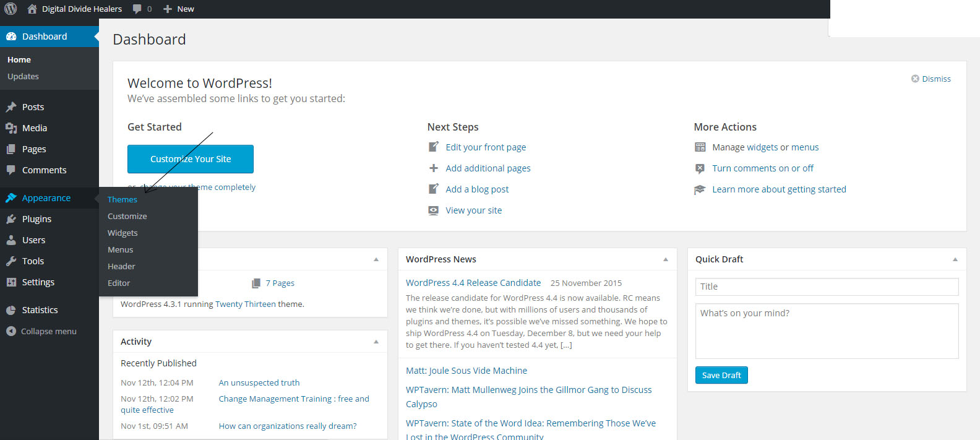Collapse the Quick Draft panel

[x=955, y=259]
